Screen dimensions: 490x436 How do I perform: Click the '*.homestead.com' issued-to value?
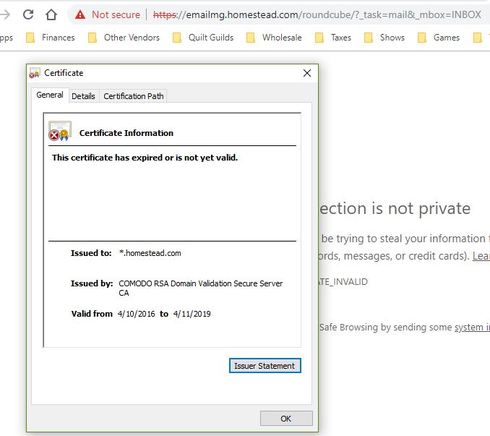pyautogui.click(x=150, y=253)
